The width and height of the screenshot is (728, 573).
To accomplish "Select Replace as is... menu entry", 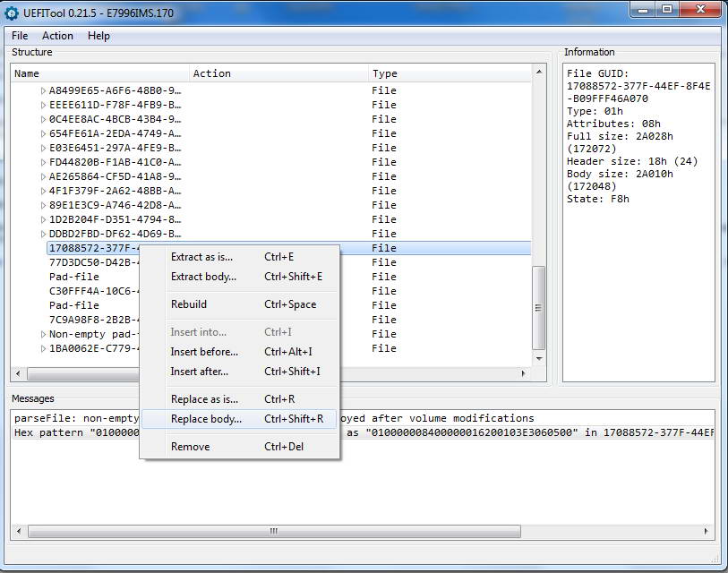I will pos(239,399).
